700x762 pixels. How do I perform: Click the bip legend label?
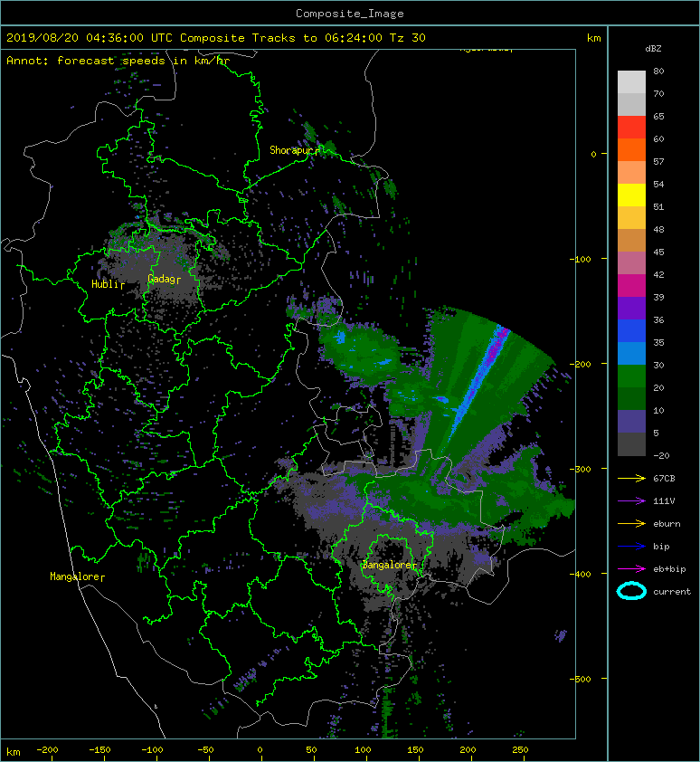click(x=661, y=547)
